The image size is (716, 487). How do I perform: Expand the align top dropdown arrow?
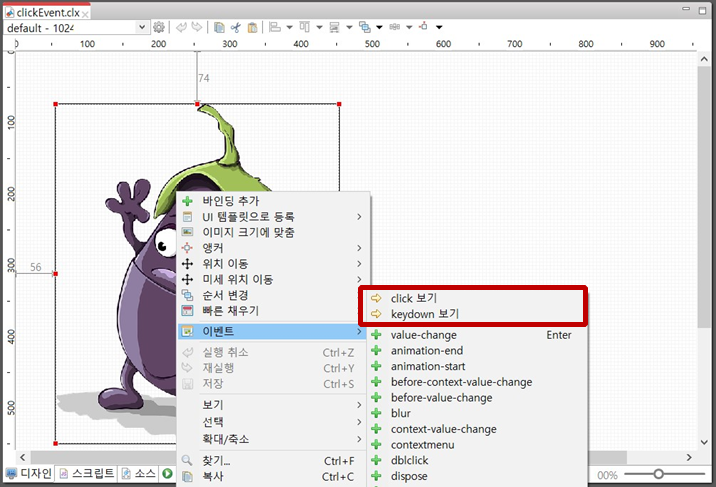pos(319,27)
